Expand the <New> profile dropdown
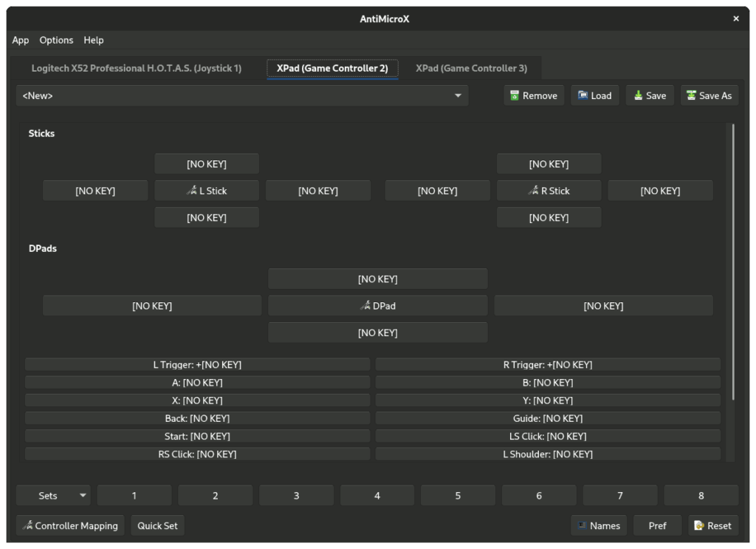Image resolution: width=756 pixels, height=549 pixels. coord(458,95)
